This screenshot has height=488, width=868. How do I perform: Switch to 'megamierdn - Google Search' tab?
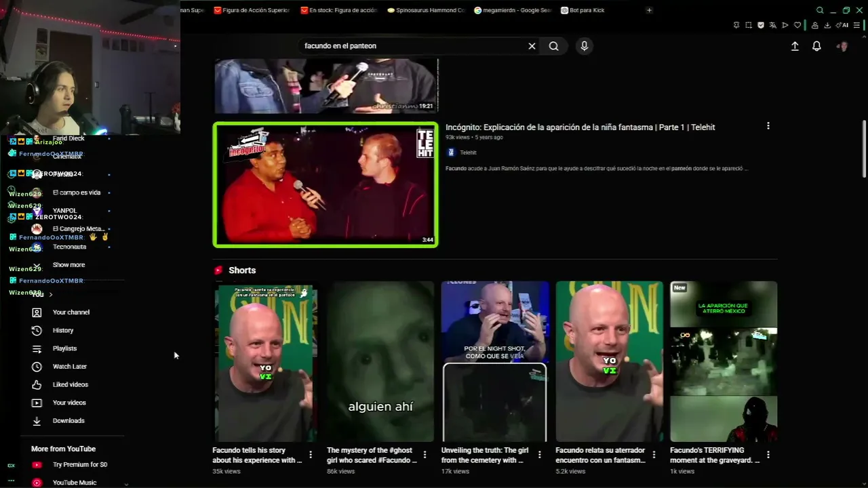point(513,10)
